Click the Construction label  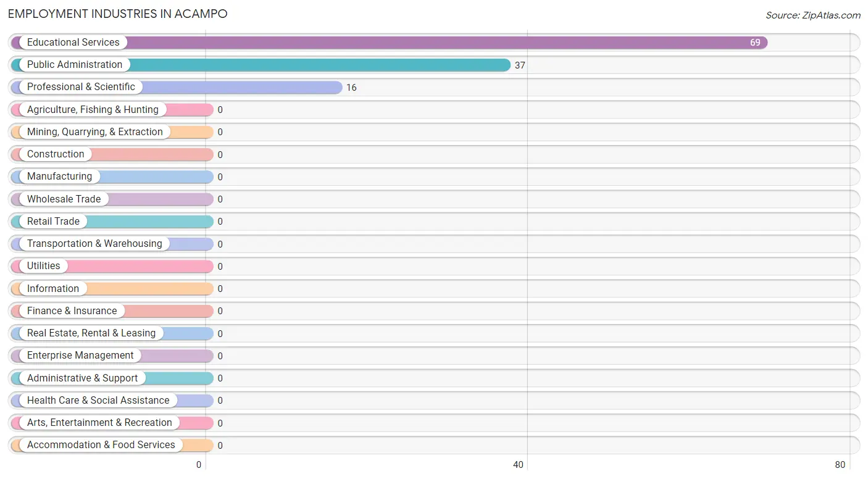click(56, 154)
